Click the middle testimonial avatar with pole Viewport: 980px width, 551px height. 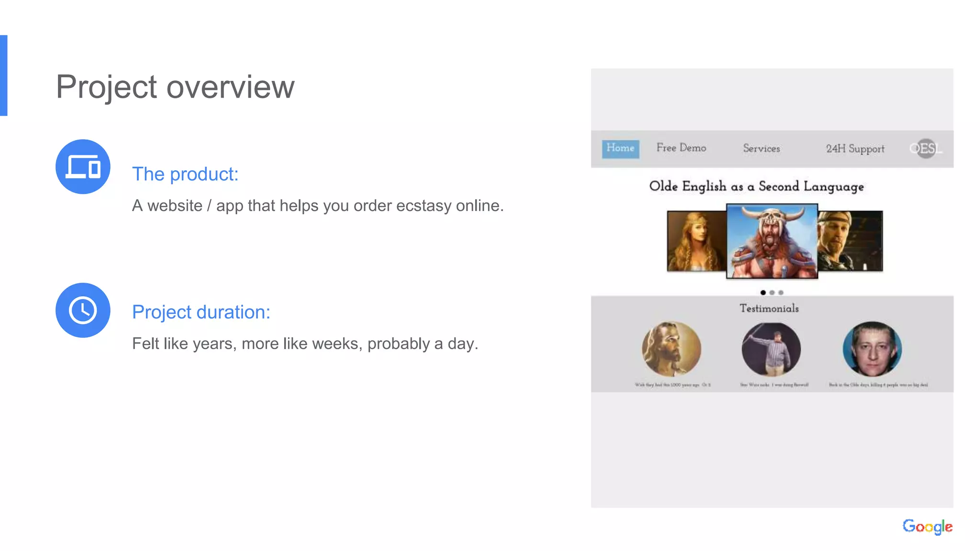(771, 350)
